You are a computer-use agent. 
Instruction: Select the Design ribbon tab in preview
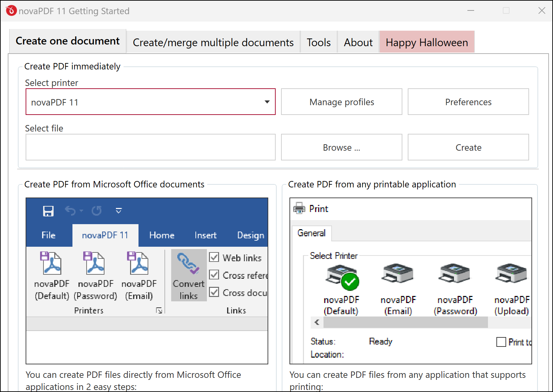coord(250,235)
